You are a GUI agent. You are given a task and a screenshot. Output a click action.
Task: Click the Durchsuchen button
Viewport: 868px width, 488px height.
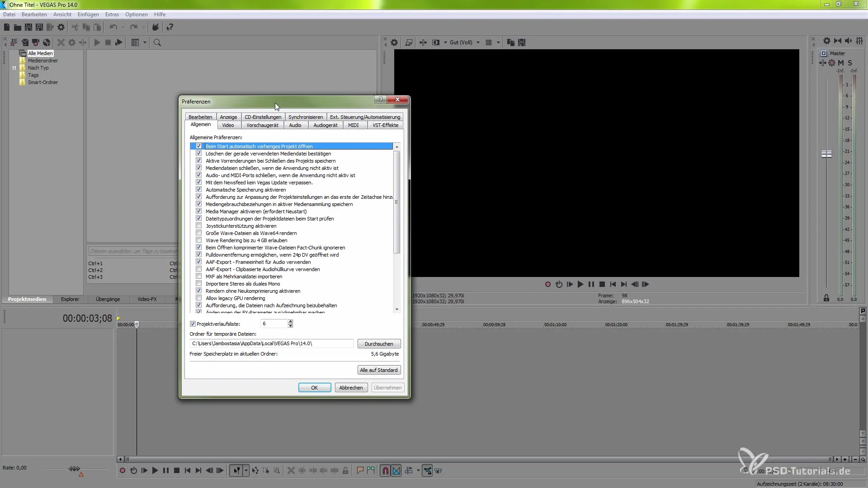tap(379, 344)
